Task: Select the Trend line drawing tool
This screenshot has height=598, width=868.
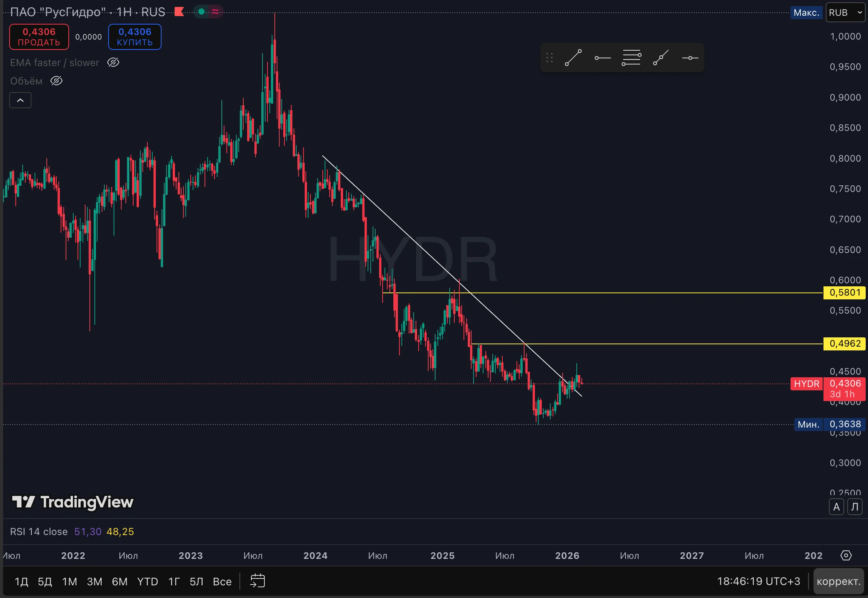Action: tap(573, 58)
